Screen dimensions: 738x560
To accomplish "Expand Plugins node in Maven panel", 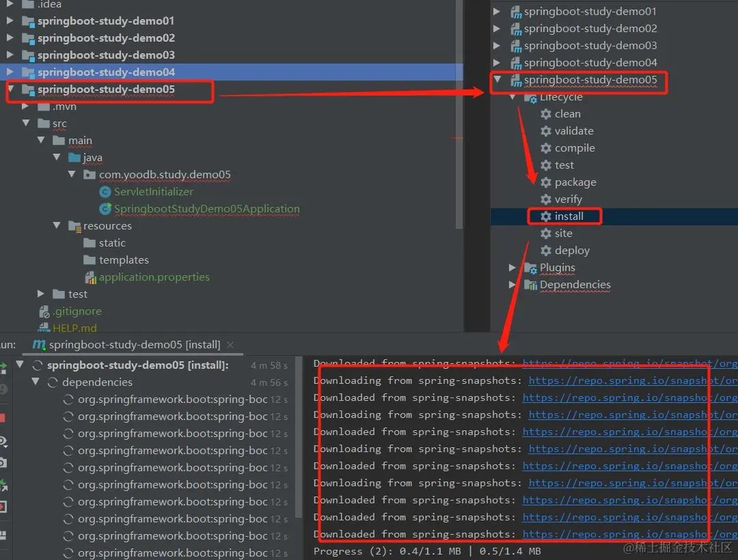I will [512, 268].
